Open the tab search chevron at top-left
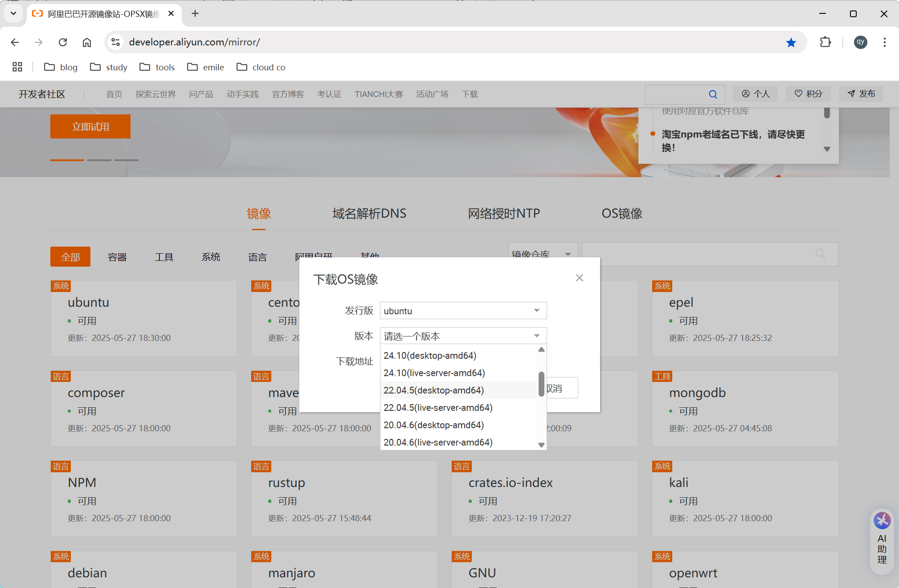 click(x=13, y=13)
